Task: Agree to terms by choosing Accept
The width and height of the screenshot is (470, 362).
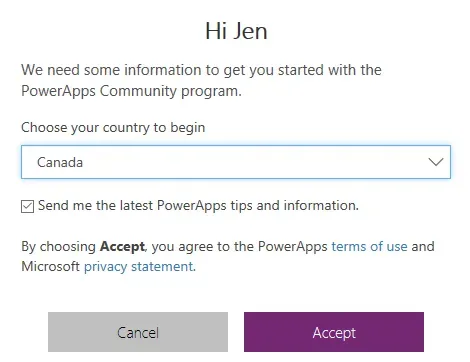Action: (x=334, y=332)
